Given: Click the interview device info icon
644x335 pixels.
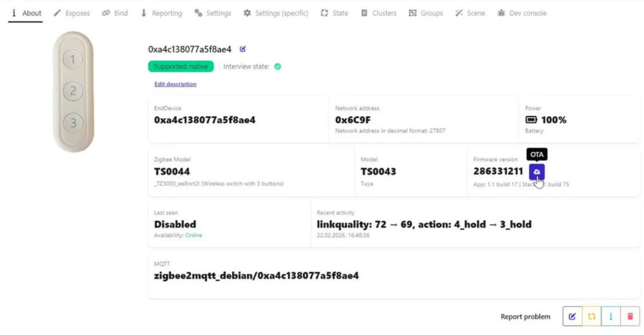Looking at the screenshot, I should click(611, 317).
